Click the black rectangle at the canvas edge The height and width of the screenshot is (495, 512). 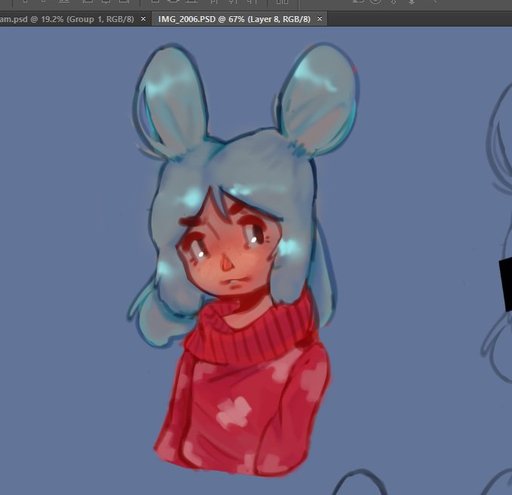coord(506,284)
